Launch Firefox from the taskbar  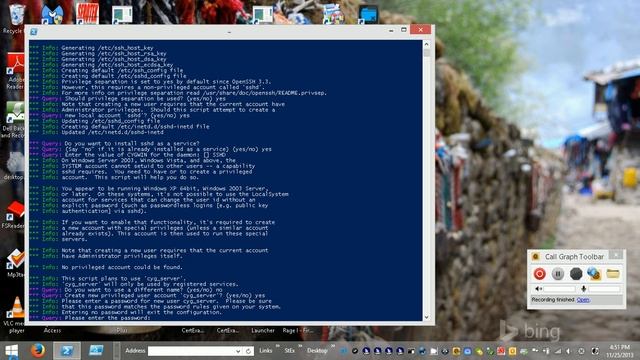[38, 351]
